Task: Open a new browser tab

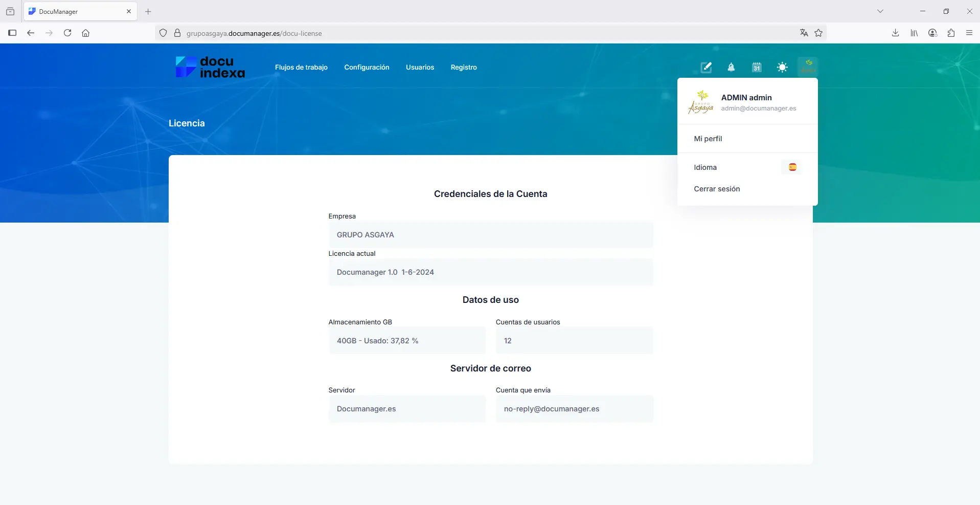Action: tap(148, 11)
